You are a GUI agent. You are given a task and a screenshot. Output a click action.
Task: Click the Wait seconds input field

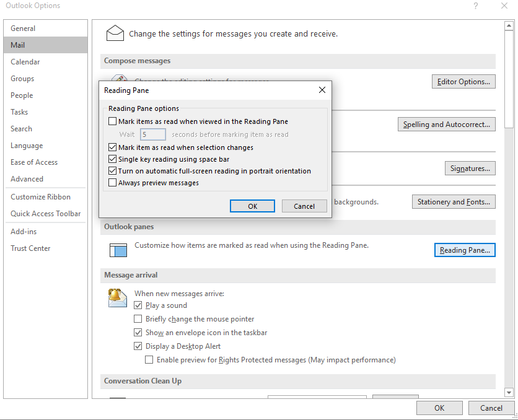tap(153, 134)
